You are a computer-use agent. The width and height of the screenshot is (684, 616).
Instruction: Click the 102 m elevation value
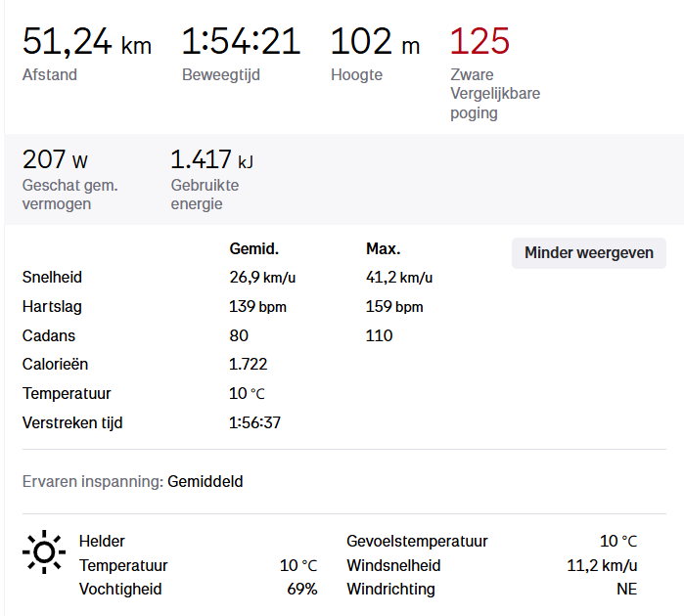click(x=375, y=42)
